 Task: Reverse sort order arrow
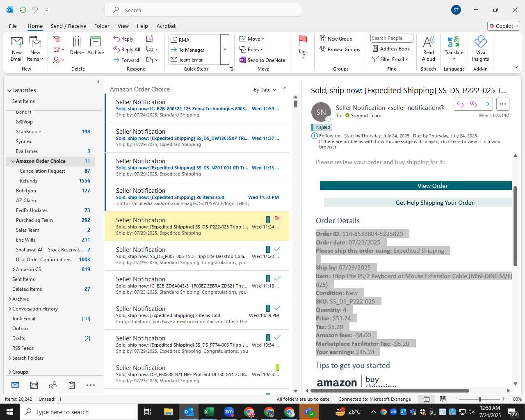tap(285, 90)
